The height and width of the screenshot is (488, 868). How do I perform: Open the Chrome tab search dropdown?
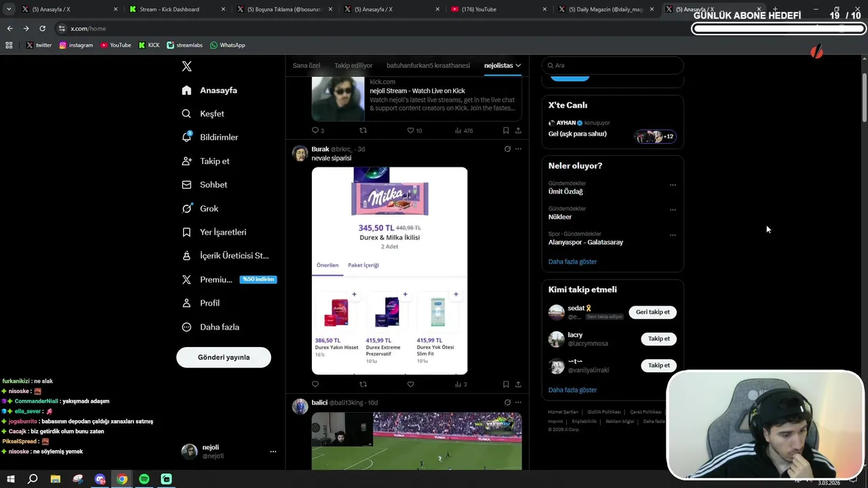pyautogui.click(x=9, y=9)
